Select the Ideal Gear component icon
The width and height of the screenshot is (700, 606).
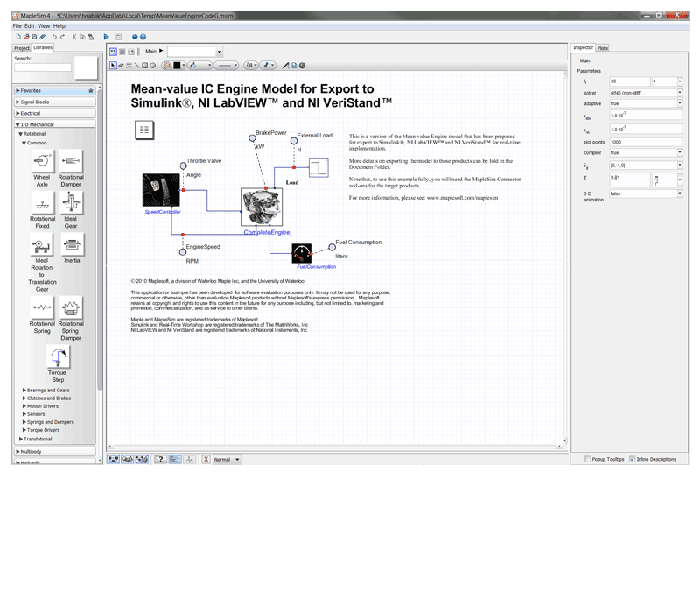point(71,203)
